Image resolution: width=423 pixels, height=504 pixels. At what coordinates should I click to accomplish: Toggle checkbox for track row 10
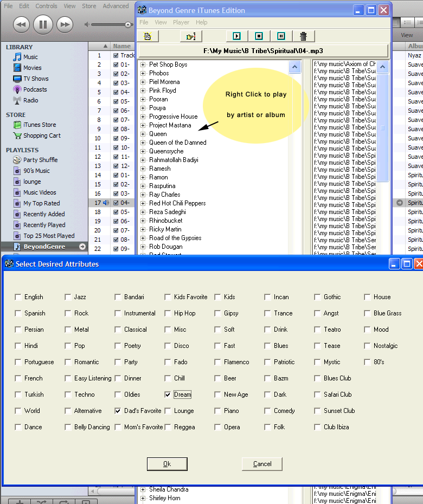[x=116, y=138]
